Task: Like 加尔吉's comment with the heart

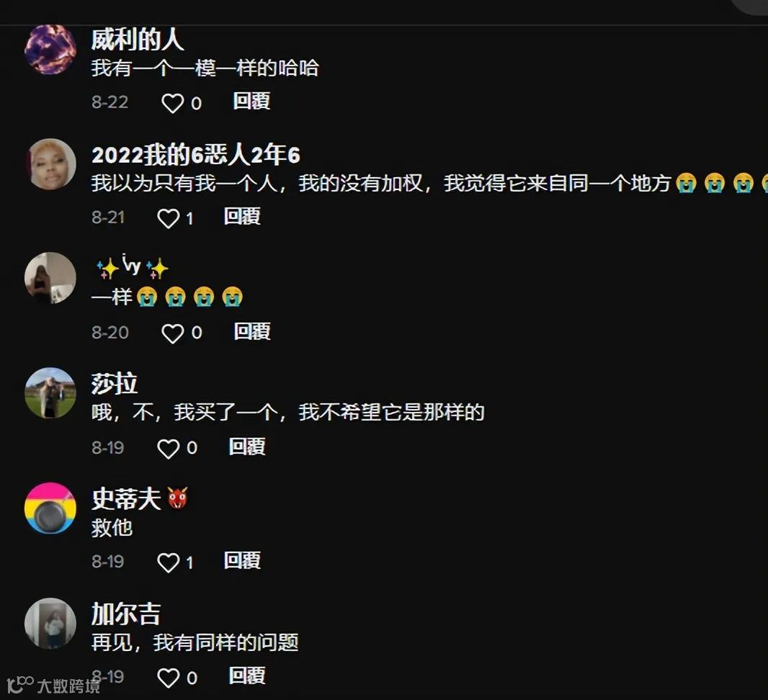Action: pos(168,678)
